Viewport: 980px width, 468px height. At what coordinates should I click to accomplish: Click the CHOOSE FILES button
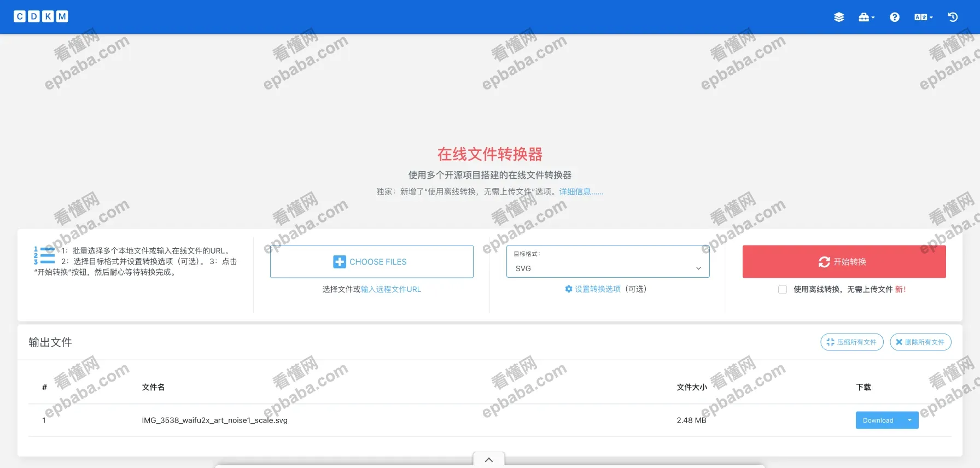coord(372,261)
